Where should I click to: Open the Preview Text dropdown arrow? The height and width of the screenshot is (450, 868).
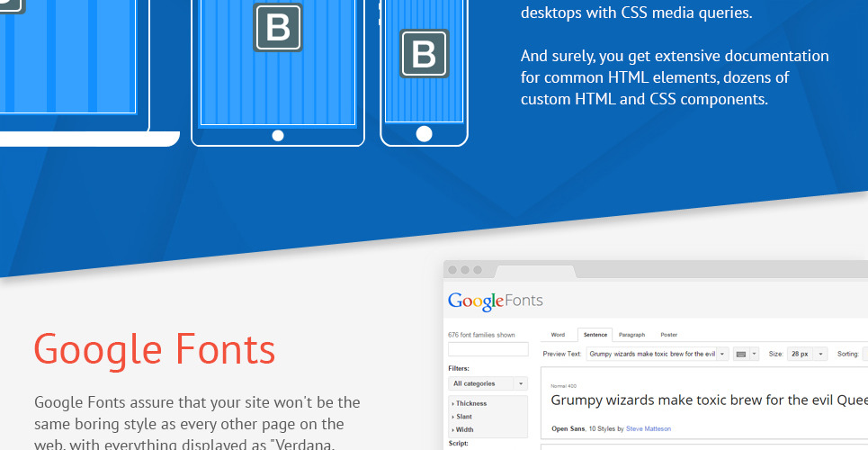point(722,354)
